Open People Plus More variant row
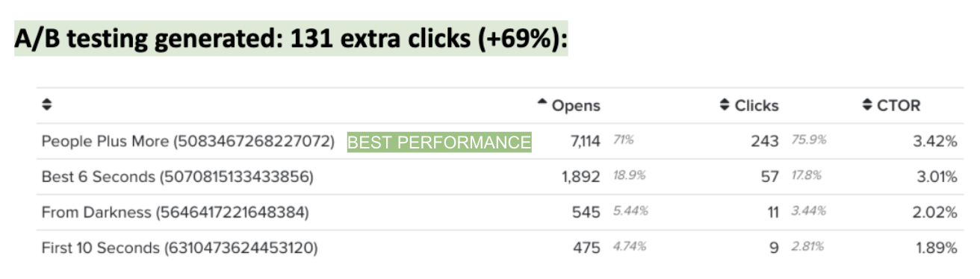Image resolution: width=980 pixels, height=279 pixels. (x=499, y=142)
